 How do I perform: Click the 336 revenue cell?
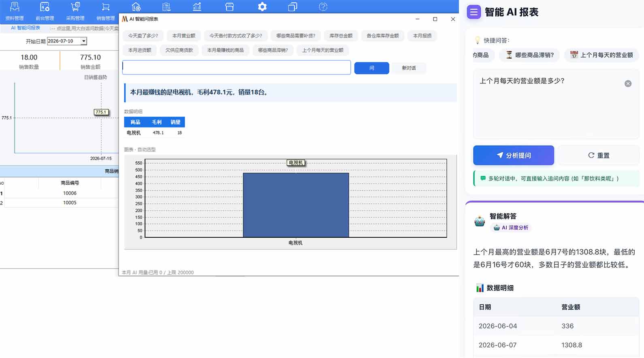567,326
